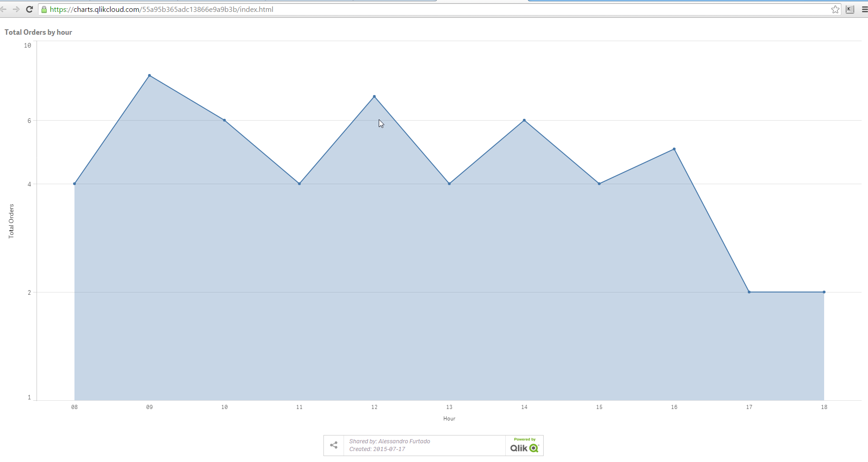The height and width of the screenshot is (462, 868).
Task: Click the 'Total Orders by hour' title
Action: pyautogui.click(x=38, y=32)
